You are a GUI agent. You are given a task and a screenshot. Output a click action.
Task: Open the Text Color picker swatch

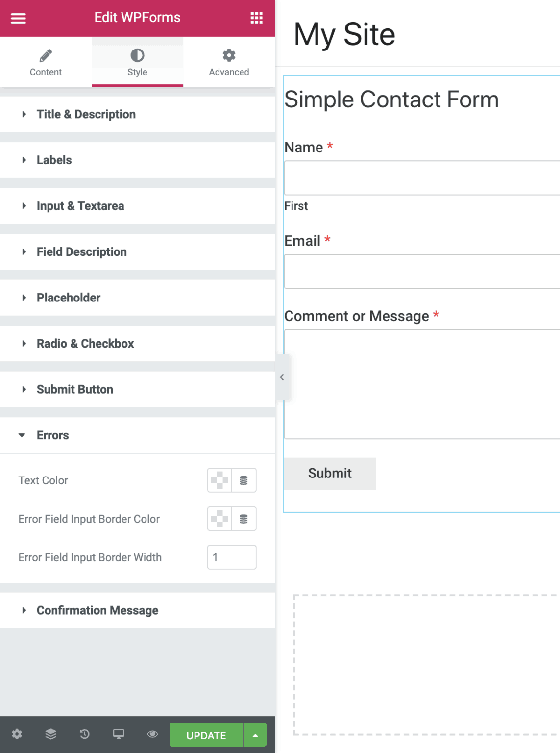pos(219,480)
